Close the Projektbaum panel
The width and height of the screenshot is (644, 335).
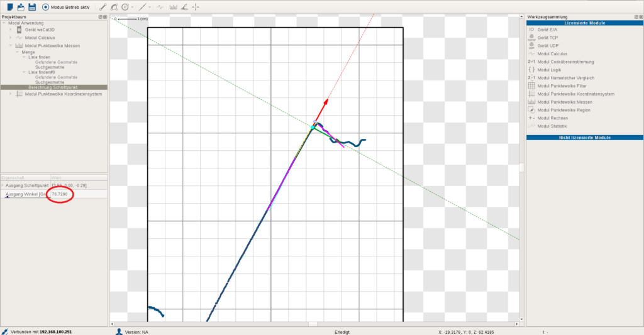(x=104, y=17)
